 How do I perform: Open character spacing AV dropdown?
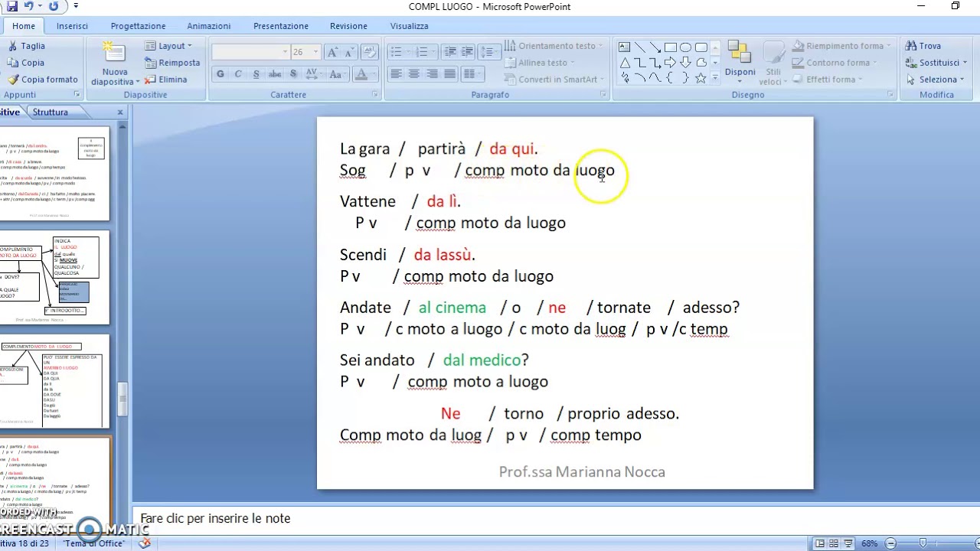click(312, 74)
